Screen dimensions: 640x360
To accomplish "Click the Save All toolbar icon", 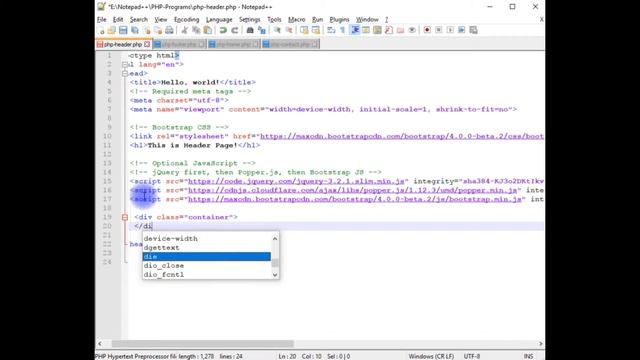I will pos(134,30).
